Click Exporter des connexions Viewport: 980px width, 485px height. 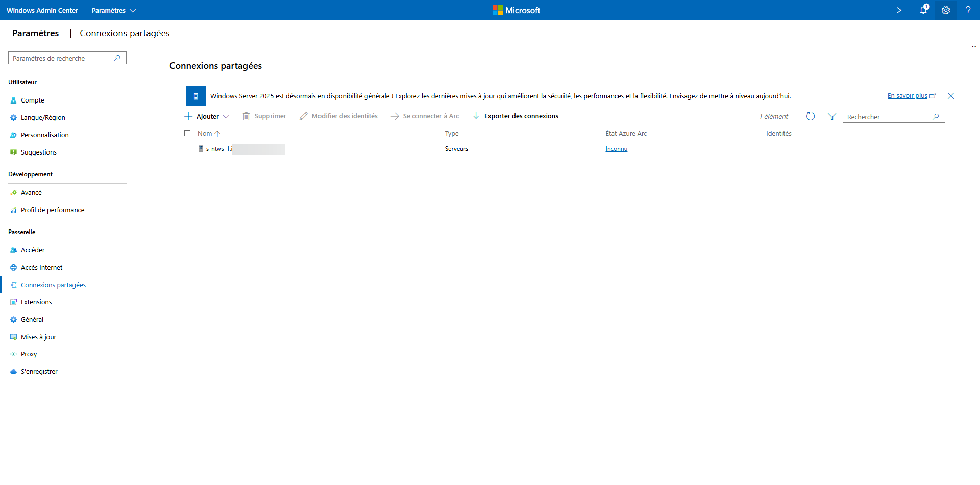click(x=521, y=116)
